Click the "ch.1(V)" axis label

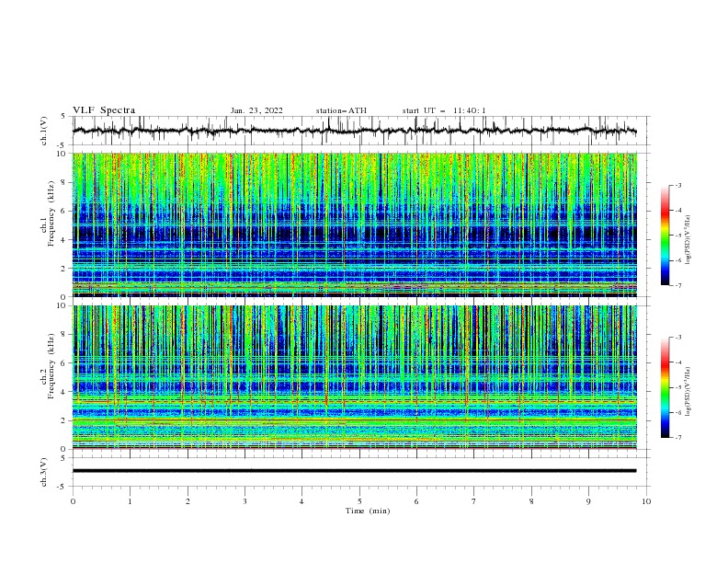pos(44,131)
